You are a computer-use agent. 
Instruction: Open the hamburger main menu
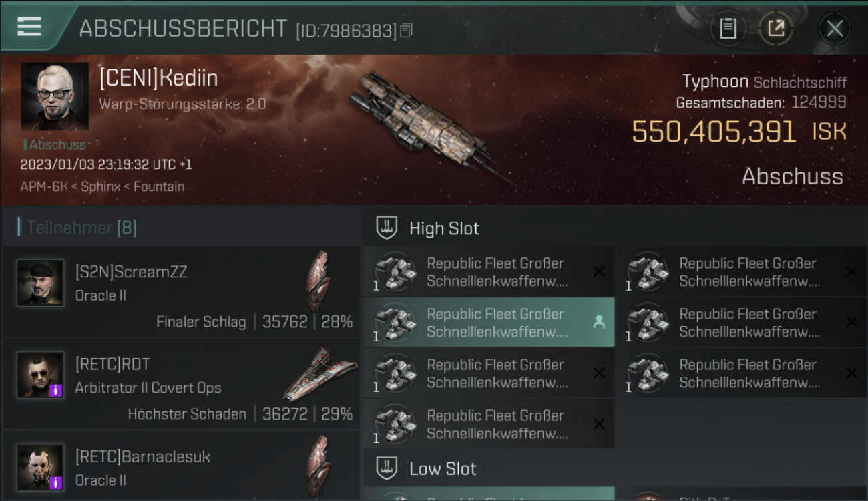tap(29, 27)
